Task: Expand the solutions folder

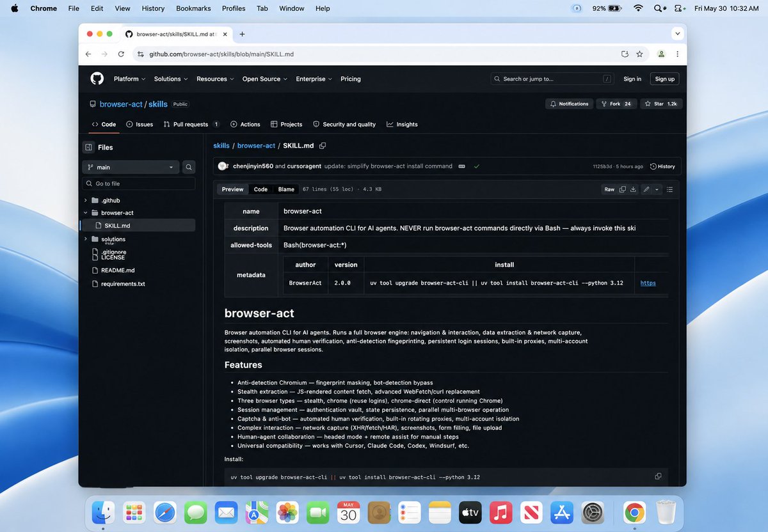Action: 85,239
